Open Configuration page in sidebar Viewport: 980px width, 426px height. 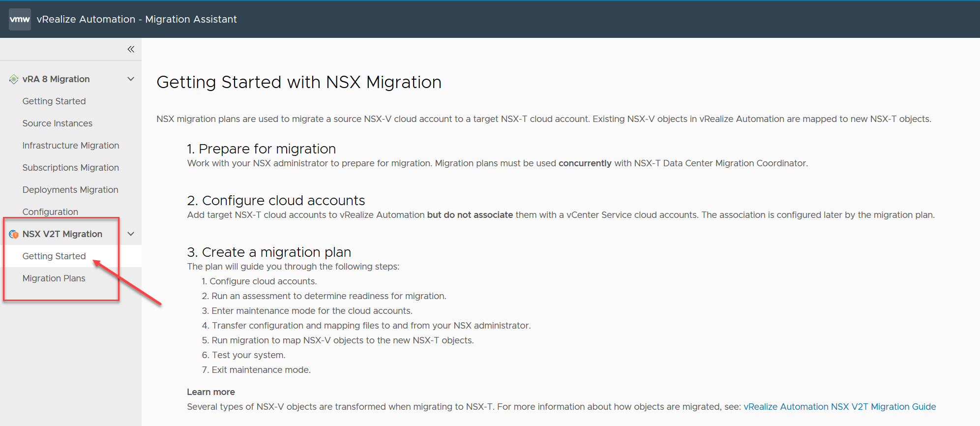[50, 212]
